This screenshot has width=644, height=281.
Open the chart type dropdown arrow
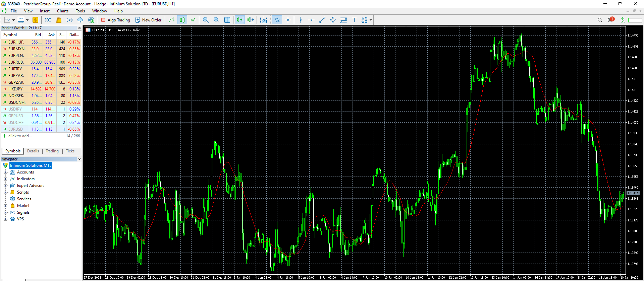click(13, 20)
